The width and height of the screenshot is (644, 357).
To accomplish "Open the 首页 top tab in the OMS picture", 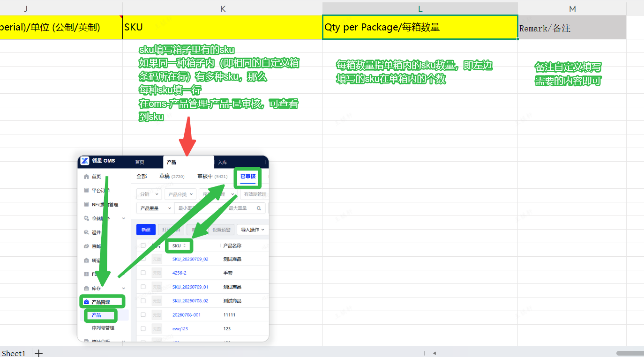I will tap(140, 162).
